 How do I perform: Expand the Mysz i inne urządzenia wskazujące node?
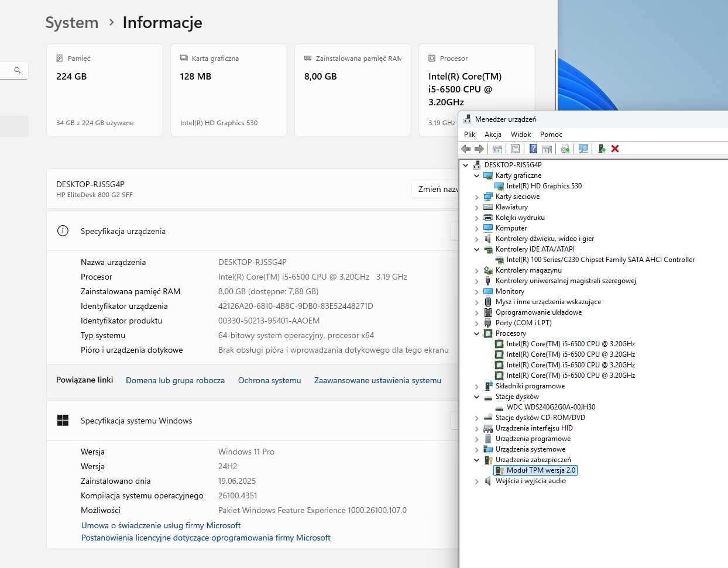tap(477, 302)
